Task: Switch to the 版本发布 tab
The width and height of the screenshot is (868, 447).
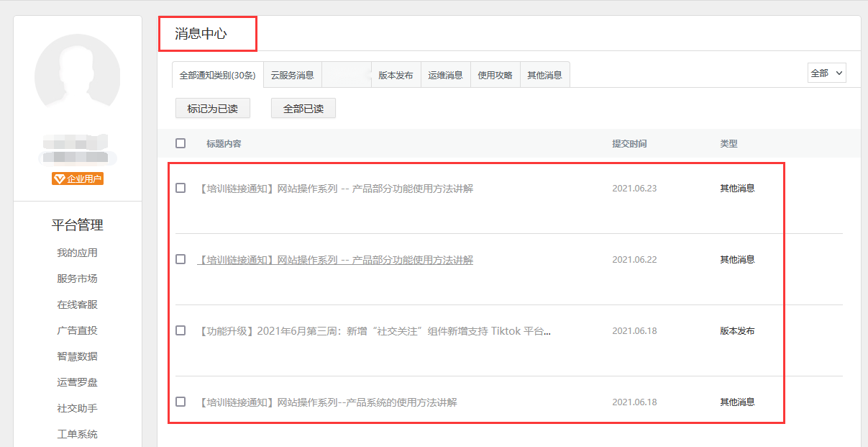Action: (396, 75)
